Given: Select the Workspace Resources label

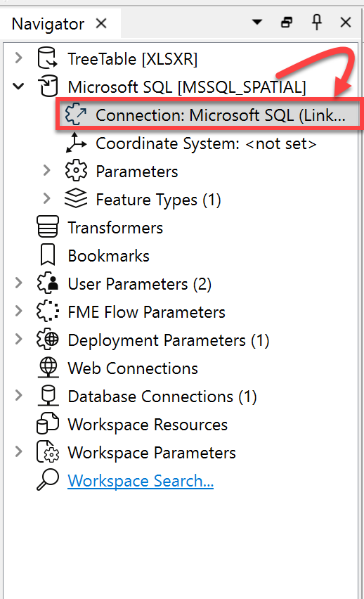Looking at the screenshot, I should [148, 425].
